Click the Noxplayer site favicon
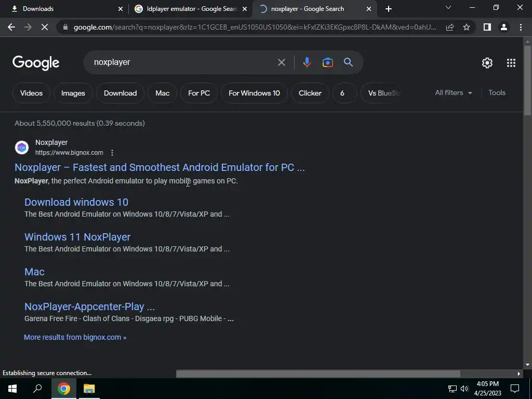Image resolution: width=532 pixels, height=399 pixels. (x=22, y=148)
